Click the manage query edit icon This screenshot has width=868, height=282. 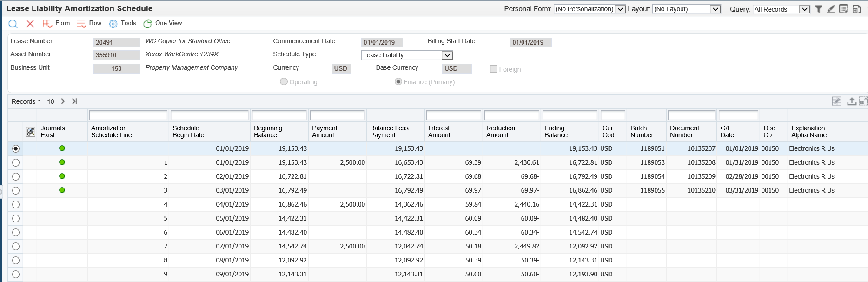point(843,9)
